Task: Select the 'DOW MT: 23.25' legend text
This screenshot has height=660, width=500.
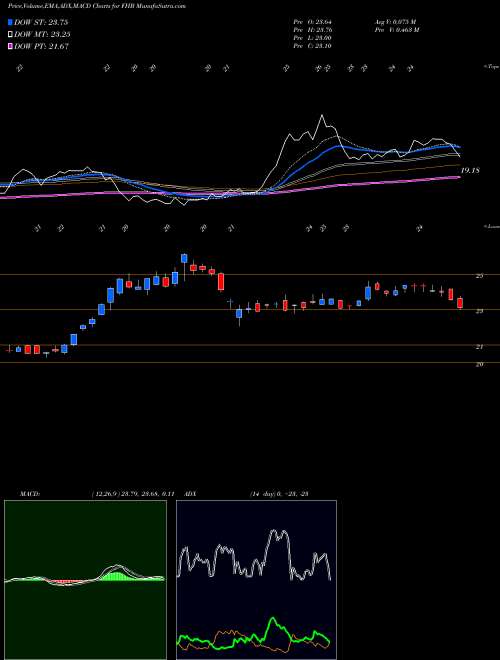Action: click(x=42, y=35)
